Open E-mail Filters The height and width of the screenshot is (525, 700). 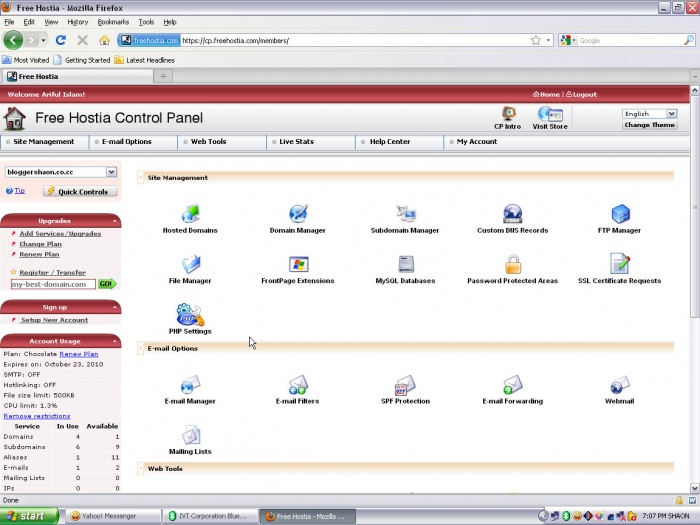tap(298, 385)
